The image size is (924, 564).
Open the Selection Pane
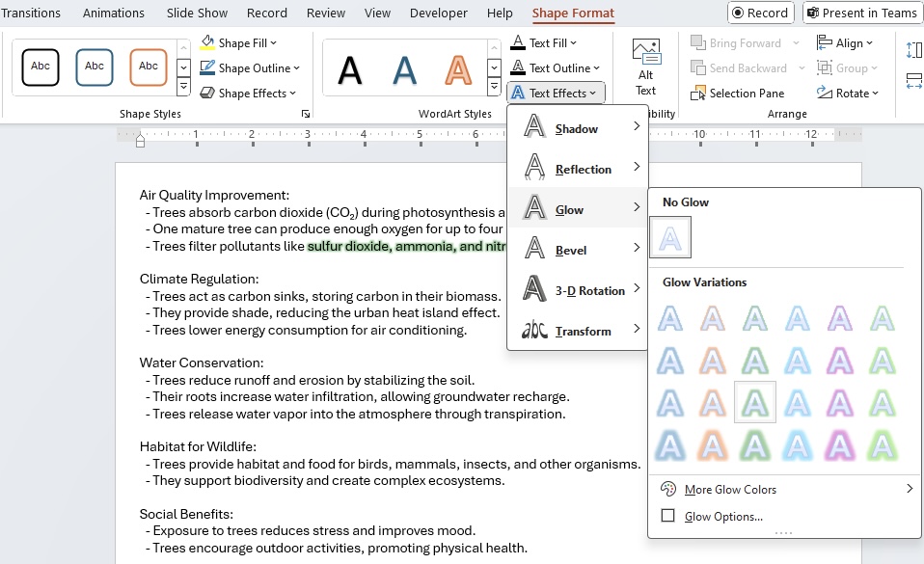click(737, 94)
